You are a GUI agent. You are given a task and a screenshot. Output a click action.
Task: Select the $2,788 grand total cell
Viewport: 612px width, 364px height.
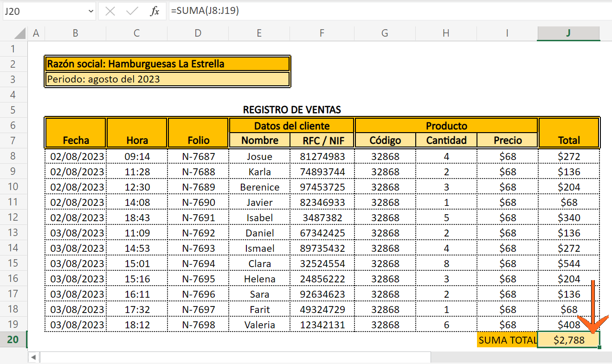568,339
